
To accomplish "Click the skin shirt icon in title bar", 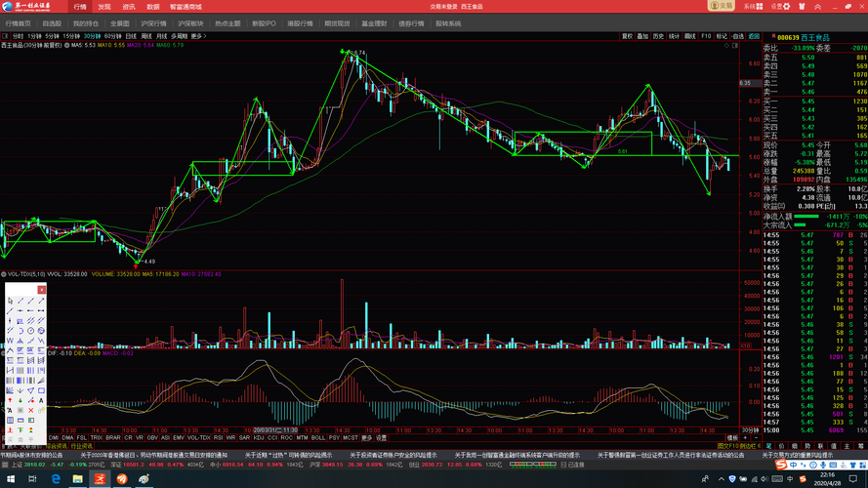I will point(802,6).
